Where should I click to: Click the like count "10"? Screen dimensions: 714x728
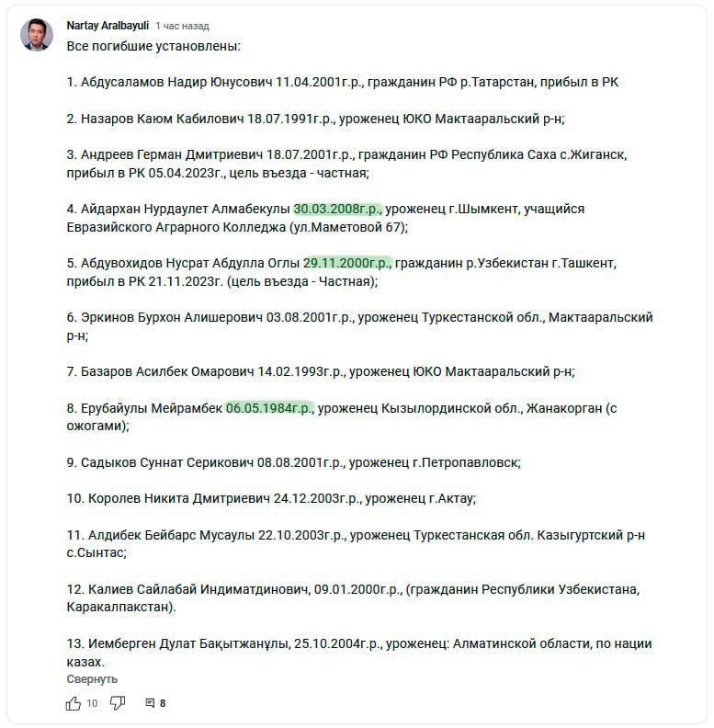(x=92, y=703)
